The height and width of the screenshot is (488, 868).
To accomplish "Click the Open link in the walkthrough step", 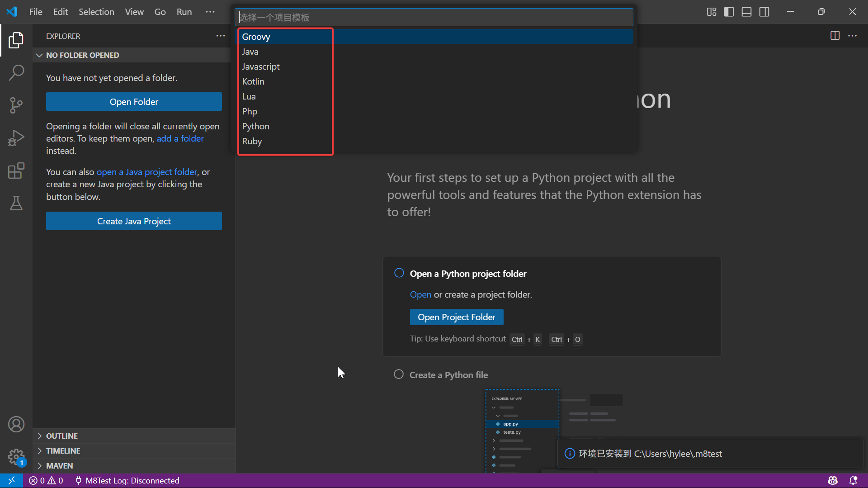I will click(420, 294).
